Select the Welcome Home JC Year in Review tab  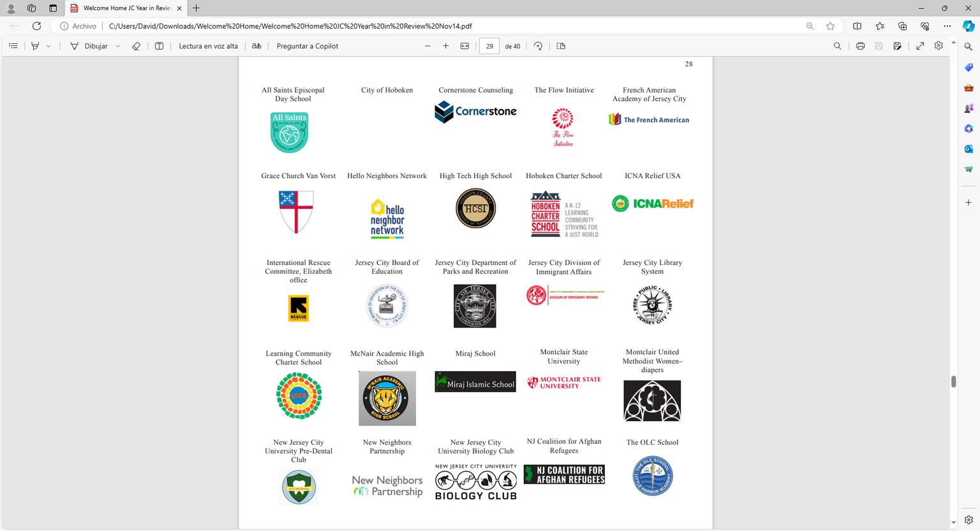(127, 8)
